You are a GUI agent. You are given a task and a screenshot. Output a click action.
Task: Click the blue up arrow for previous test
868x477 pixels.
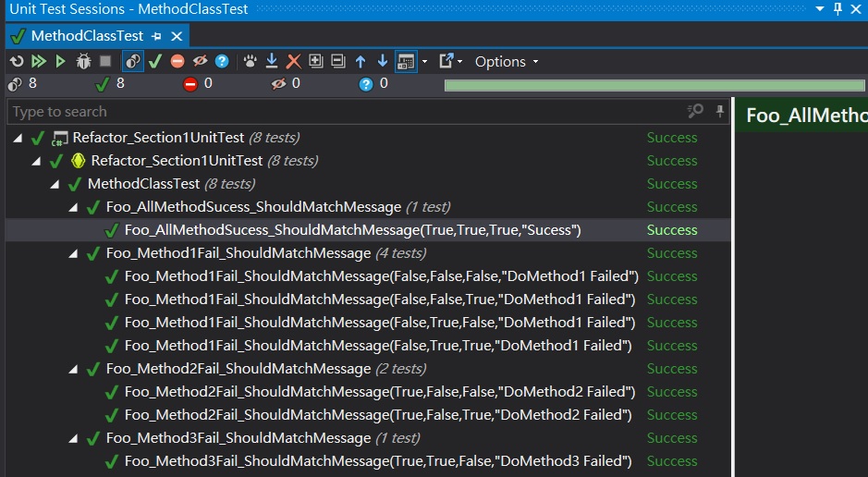361,62
